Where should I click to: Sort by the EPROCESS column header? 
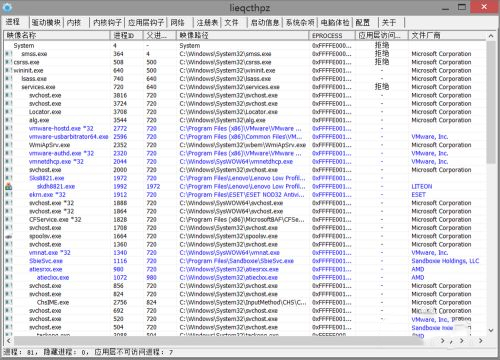tap(332, 35)
